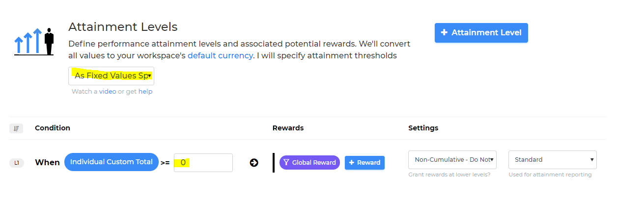Image resolution: width=644 pixels, height=200 pixels.
Task: Open the As Fixed Values dropdown
Action: 111,76
